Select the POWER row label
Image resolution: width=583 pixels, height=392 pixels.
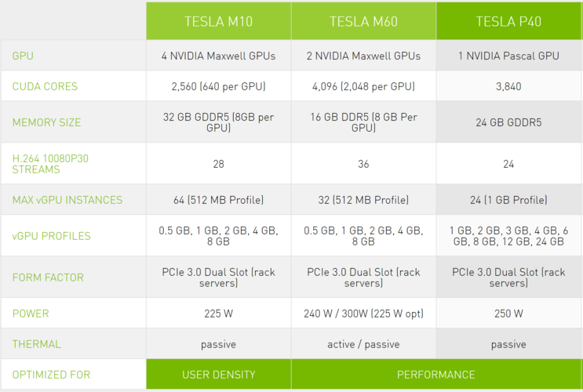tap(31, 314)
